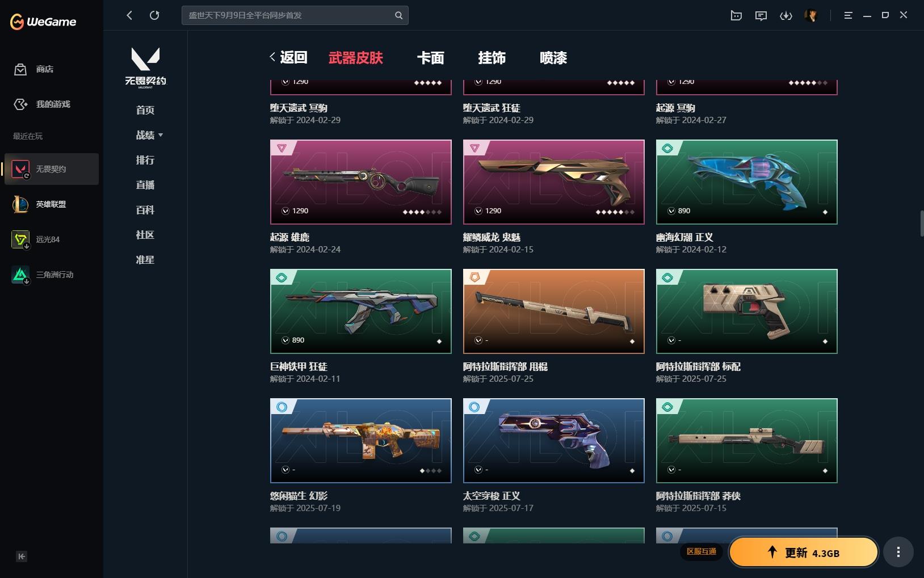Click the refresh icon in top bar
The height and width of the screenshot is (578, 924).
pos(154,15)
